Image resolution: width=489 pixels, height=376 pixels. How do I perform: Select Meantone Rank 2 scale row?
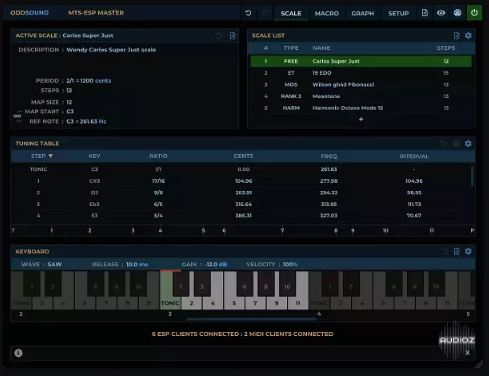[x=361, y=96]
